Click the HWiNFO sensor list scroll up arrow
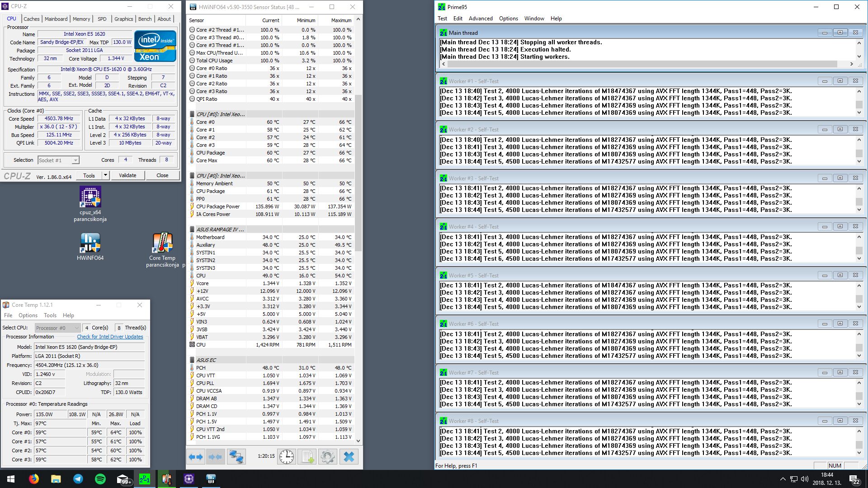The image size is (868, 488). pos(358,19)
